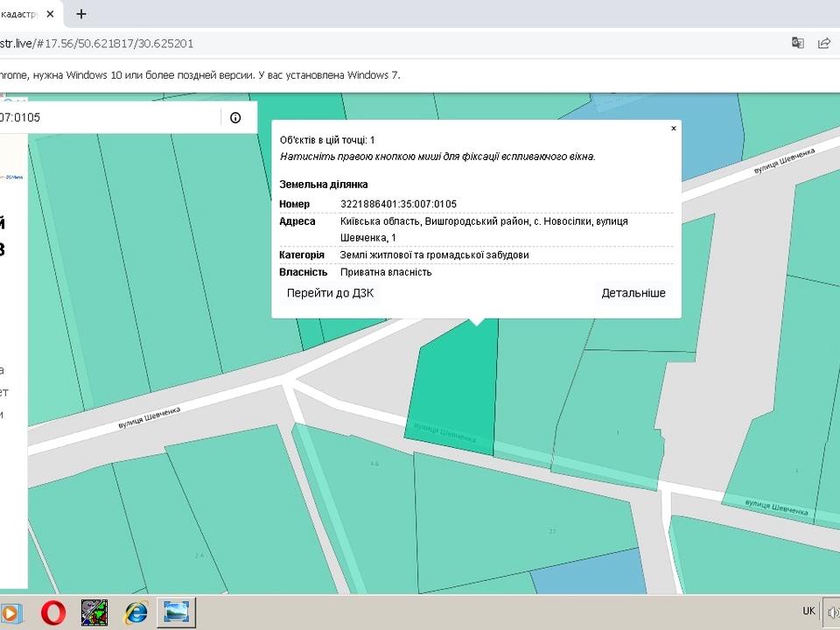Screen dimensions: 840x630
Task: Click the info icon in search box
Action: (x=235, y=118)
